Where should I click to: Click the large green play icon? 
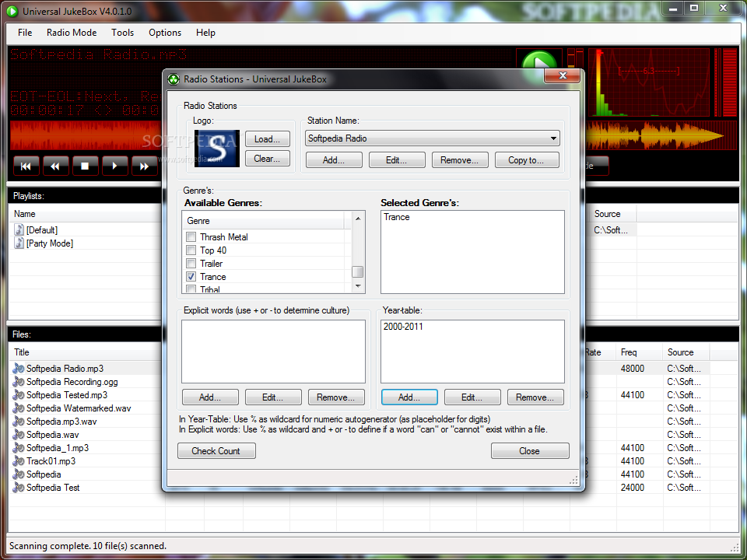(539, 60)
